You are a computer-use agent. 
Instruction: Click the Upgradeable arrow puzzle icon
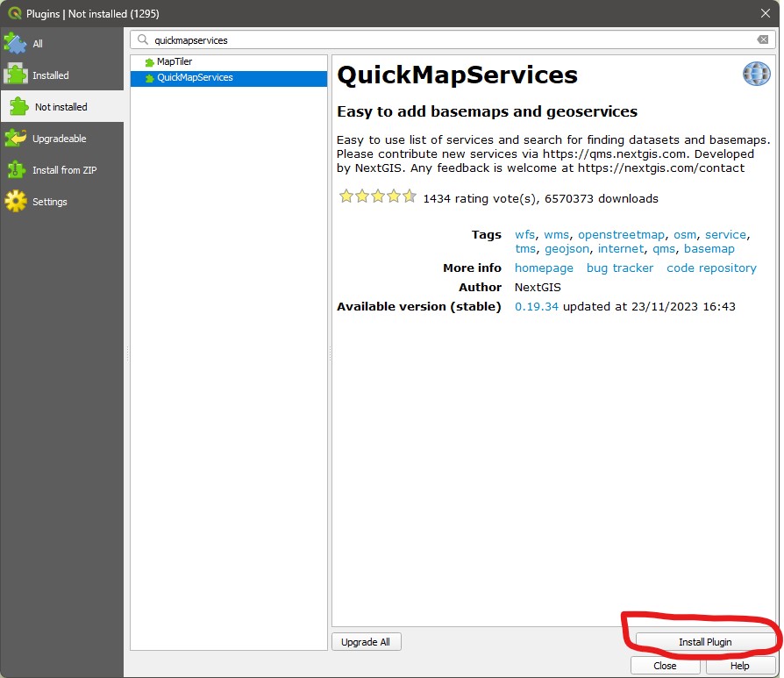(x=16, y=138)
